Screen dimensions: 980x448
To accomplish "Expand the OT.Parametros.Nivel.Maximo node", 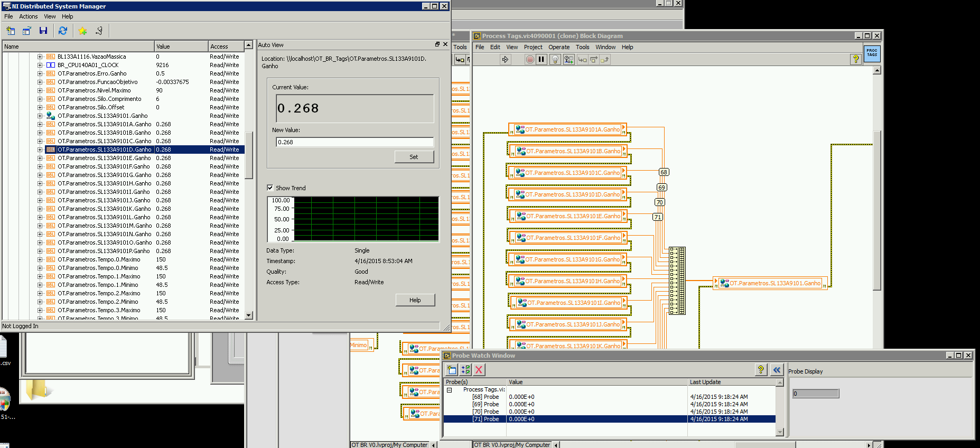I will [40, 90].
